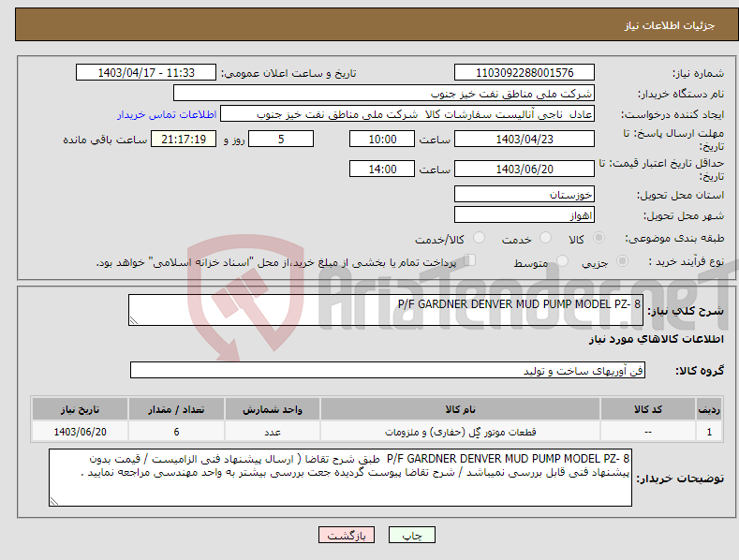Click the طبقه بندی موضوعی label

(674, 239)
